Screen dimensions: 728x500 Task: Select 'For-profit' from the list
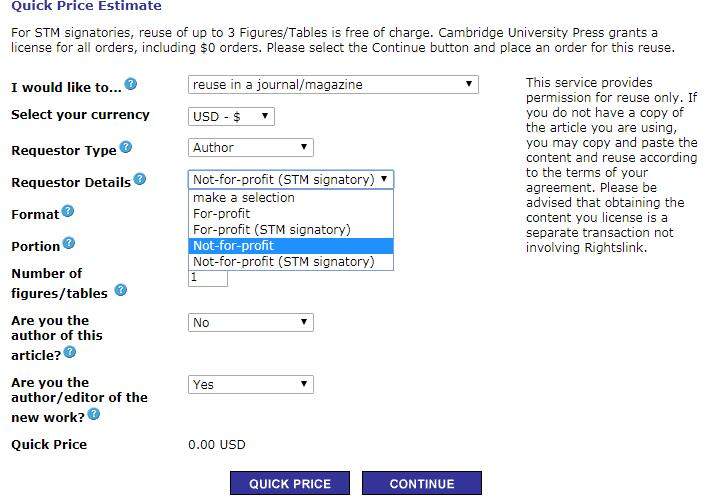pyautogui.click(x=222, y=214)
